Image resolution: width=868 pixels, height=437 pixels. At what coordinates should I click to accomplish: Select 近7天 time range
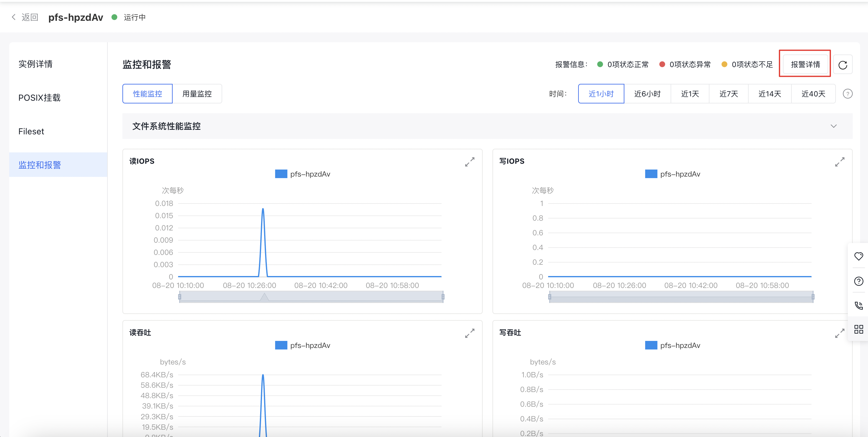728,94
